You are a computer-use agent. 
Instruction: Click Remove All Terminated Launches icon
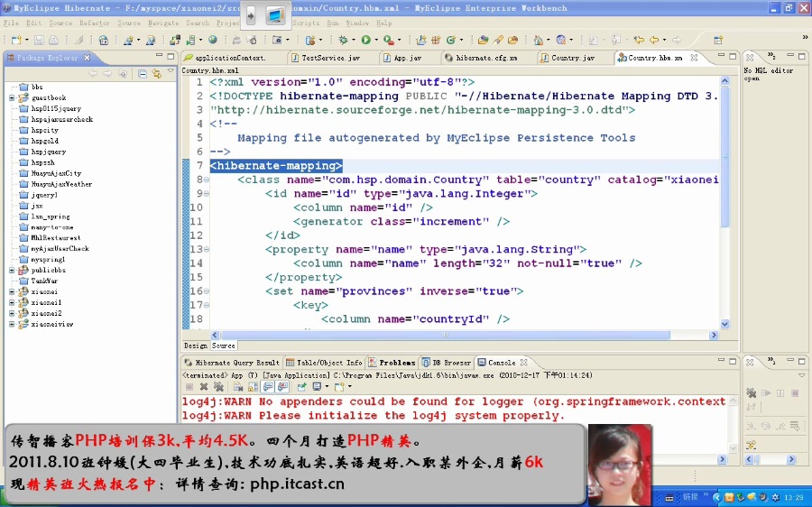click(218, 387)
